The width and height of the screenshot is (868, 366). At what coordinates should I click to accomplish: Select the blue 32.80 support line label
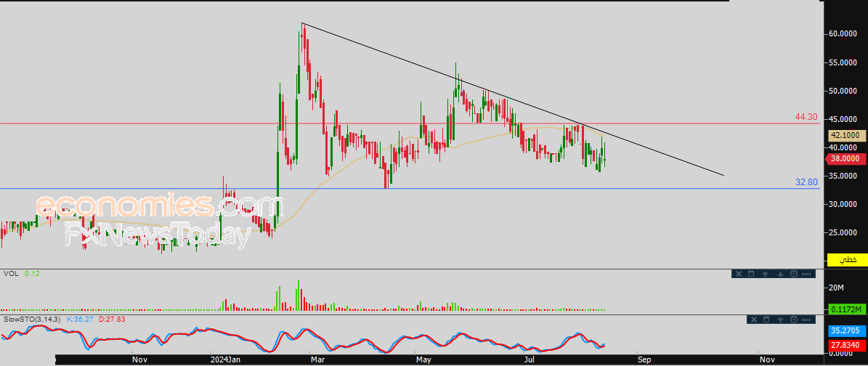pos(806,182)
